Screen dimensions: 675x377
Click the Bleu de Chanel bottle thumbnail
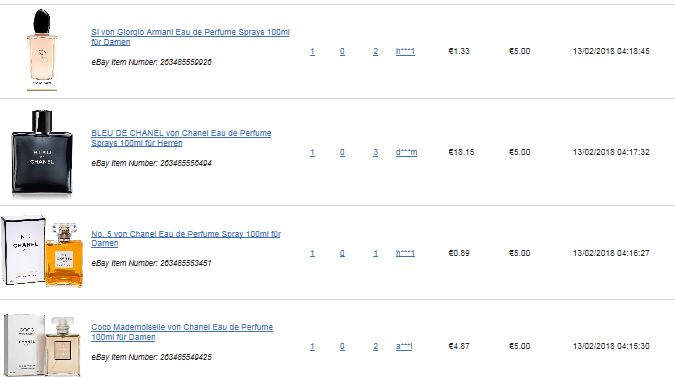[42, 152]
